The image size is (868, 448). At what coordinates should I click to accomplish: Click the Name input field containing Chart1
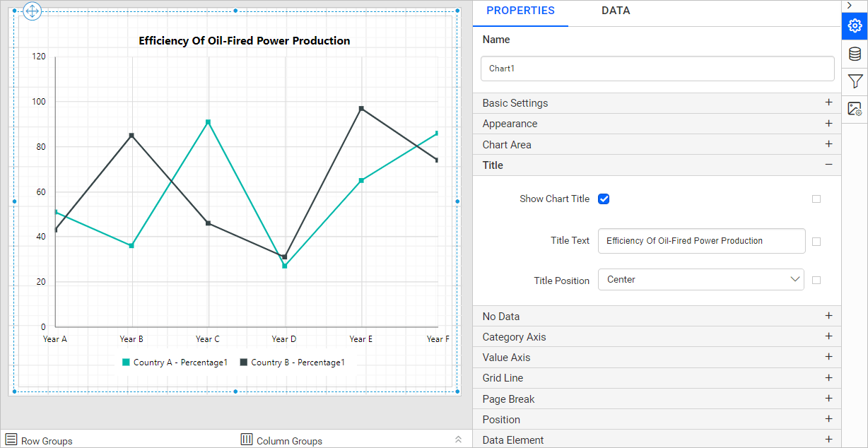(x=657, y=69)
